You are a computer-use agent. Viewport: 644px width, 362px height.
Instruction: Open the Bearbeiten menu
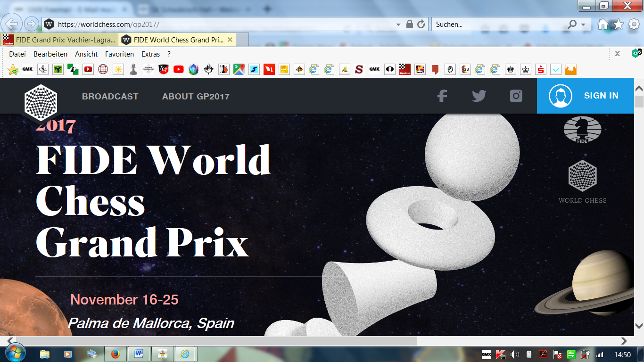(x=50, y=54)
